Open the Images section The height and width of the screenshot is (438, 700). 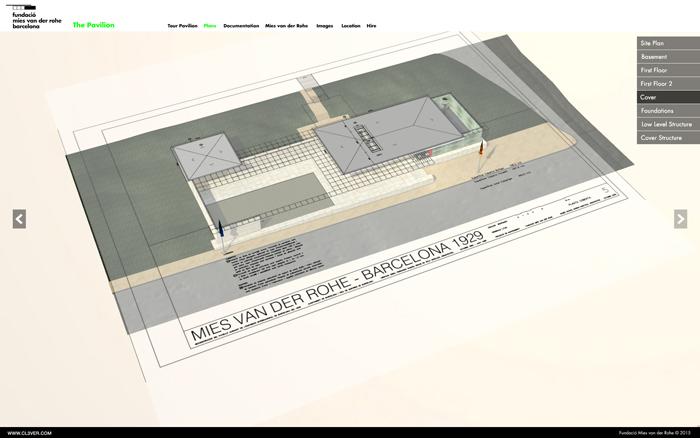[325, 25]
